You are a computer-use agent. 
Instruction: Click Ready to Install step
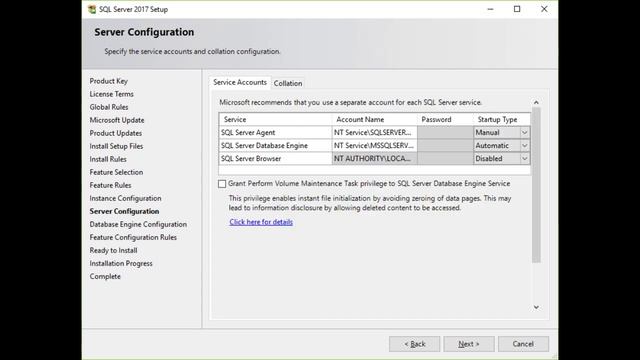click(113, 251)
